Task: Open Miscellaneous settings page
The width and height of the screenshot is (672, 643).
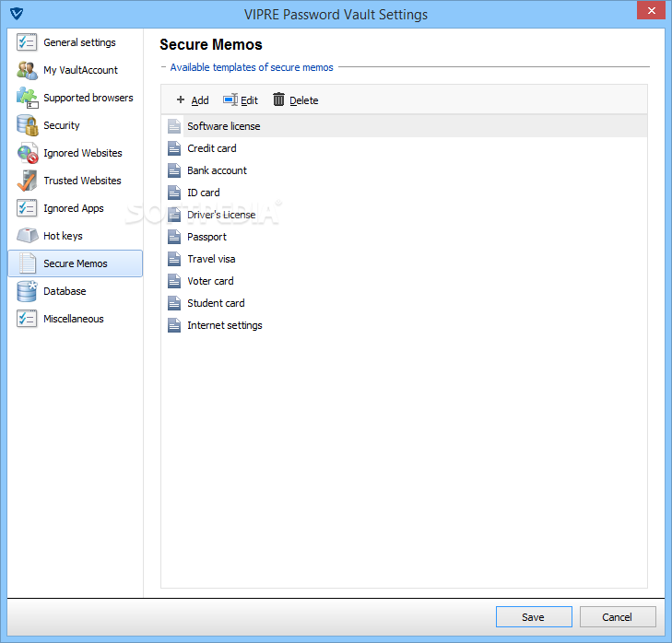Action: [x=76, y=319]
